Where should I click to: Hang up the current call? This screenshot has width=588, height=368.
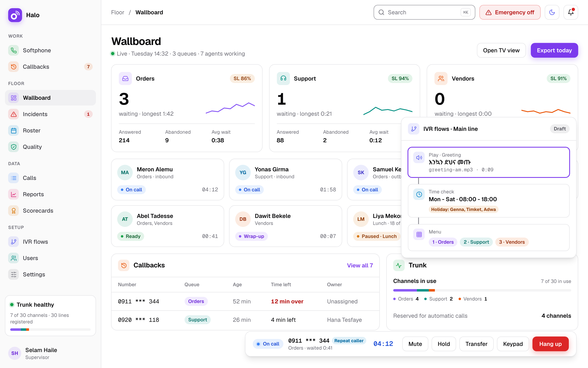pyautogui.click(x=550, y=344)
